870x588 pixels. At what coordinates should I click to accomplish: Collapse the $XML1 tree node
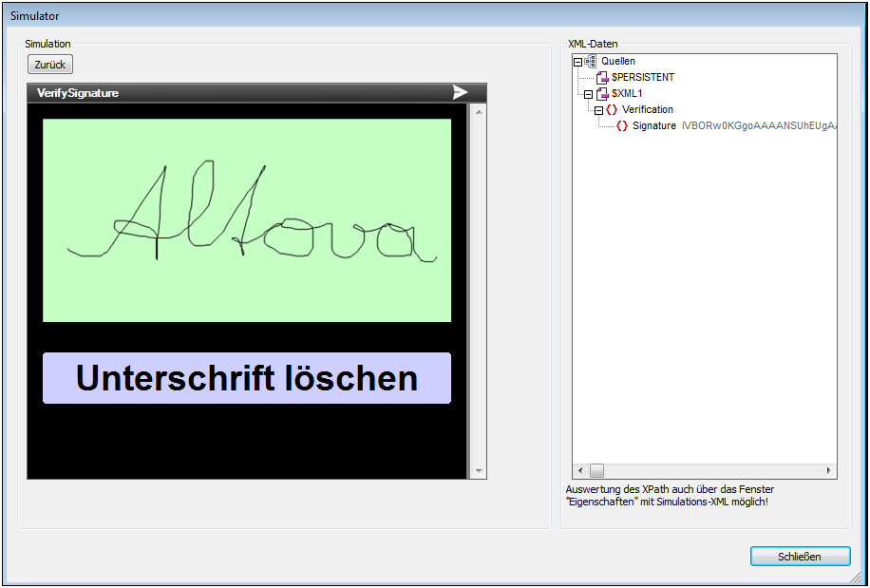[x=588, y=94]
